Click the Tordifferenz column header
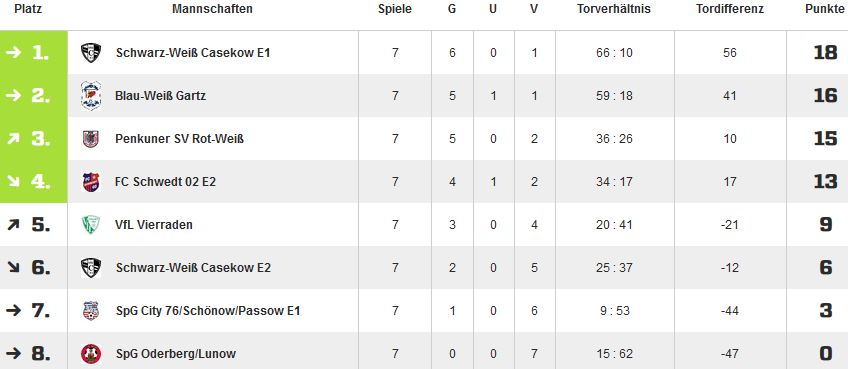This screenshot has height=369, width=848. point(730,9)
